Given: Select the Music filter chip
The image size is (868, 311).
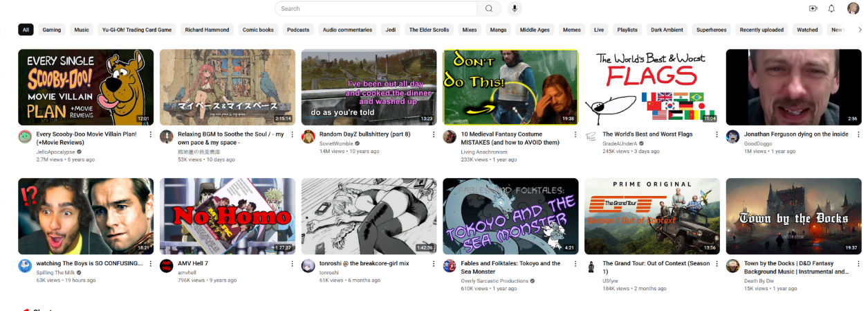Looking at the screenshot, I should click(82, 30).
